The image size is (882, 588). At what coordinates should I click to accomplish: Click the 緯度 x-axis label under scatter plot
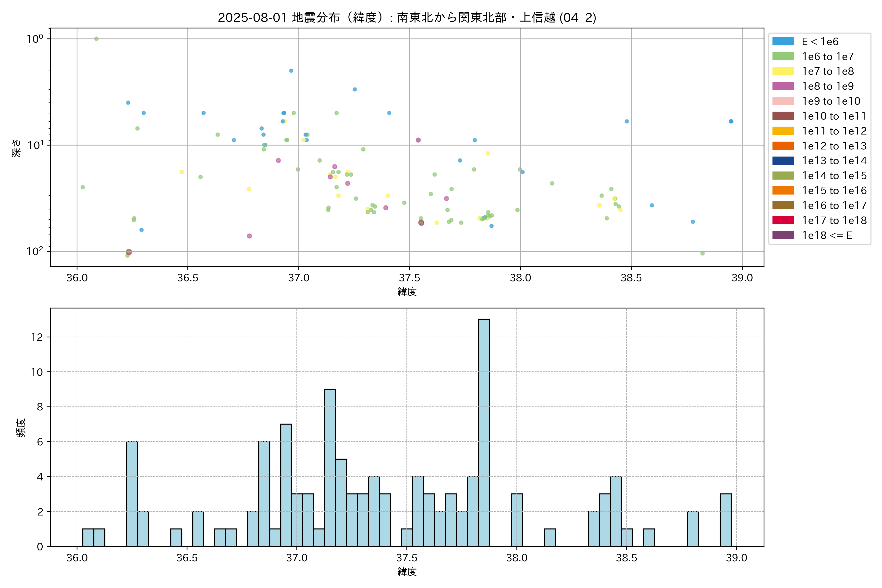[407, 291]
